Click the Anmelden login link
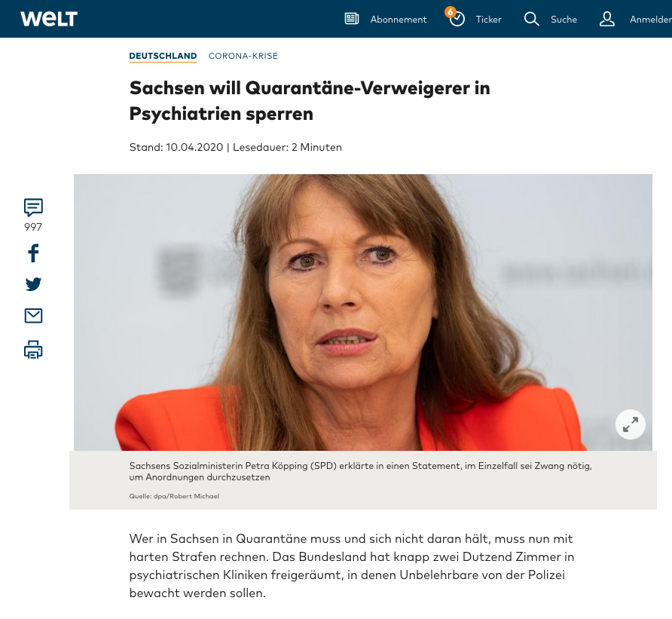 (651, 20)
